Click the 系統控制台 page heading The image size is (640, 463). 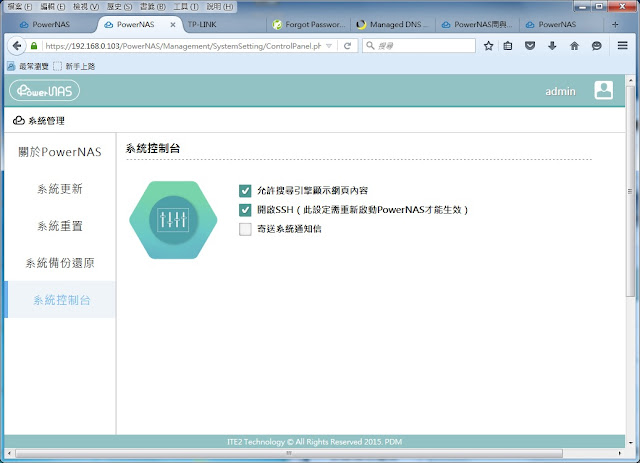153,148
